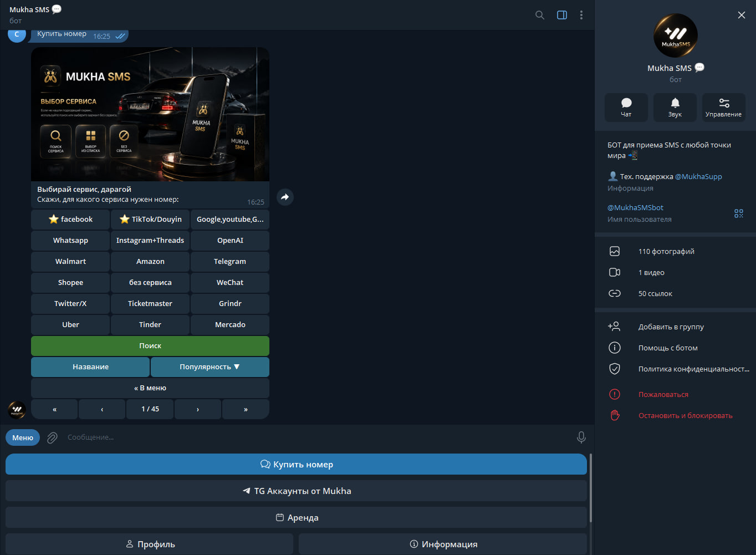
Task: Go to next page using single chevron
Action: click(198, 409)
